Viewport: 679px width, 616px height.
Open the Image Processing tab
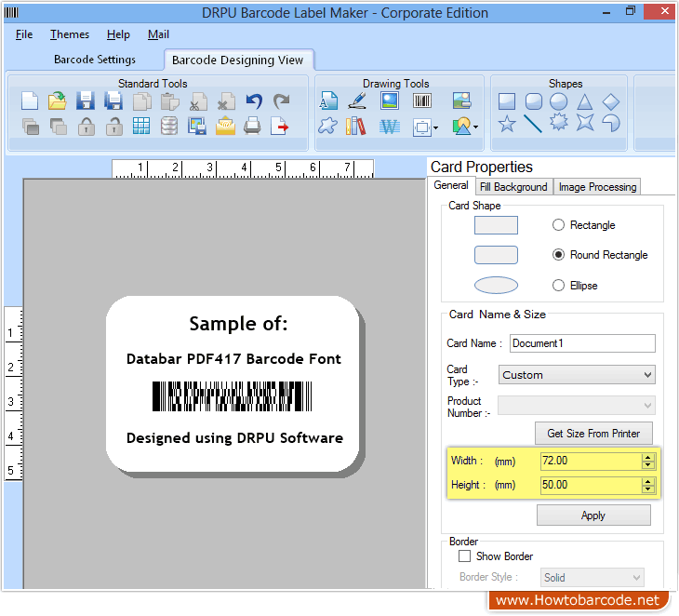(597, 187)
